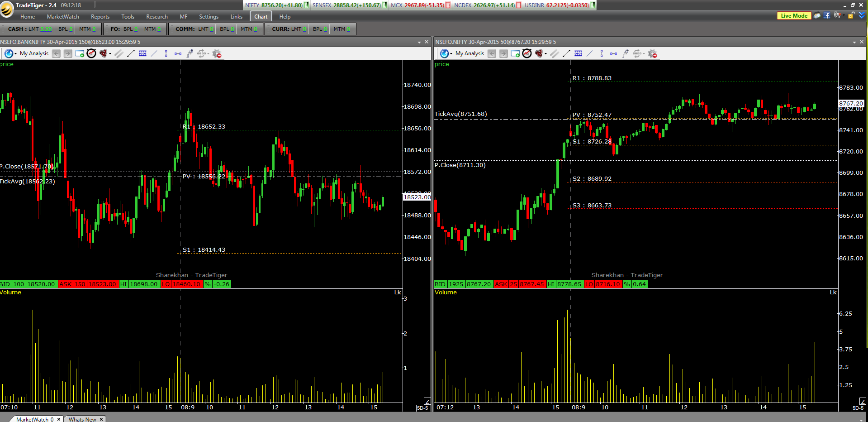Open pane options dropdown for NIFTY chart
The height and width of the screenshot is (422, 868).
854,42
